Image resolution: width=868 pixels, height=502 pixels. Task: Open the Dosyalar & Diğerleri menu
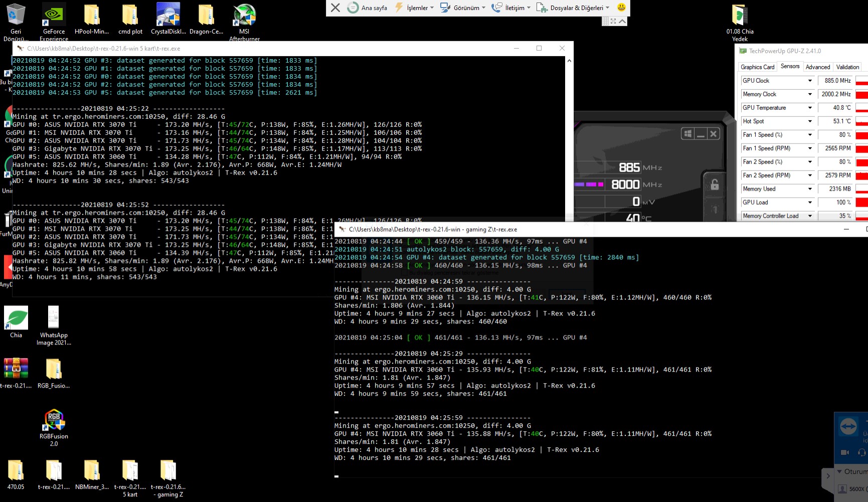tap(573, 8)
